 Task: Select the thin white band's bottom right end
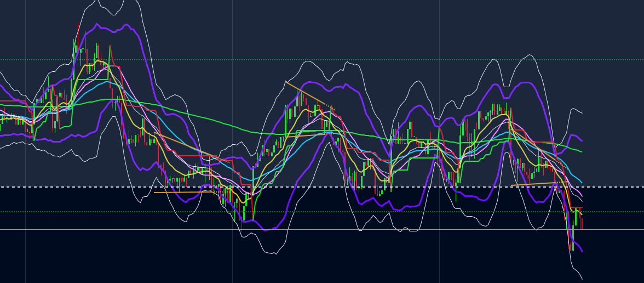pos(581,278)
